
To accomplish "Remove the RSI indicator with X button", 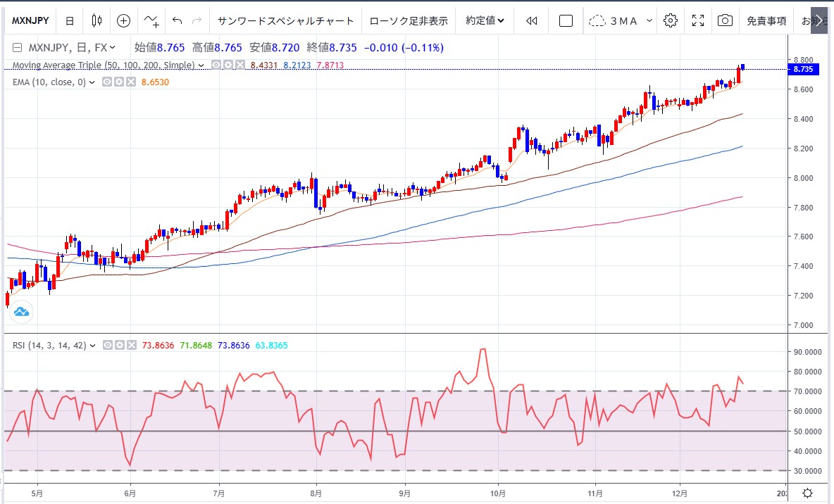I will point(130,345).
